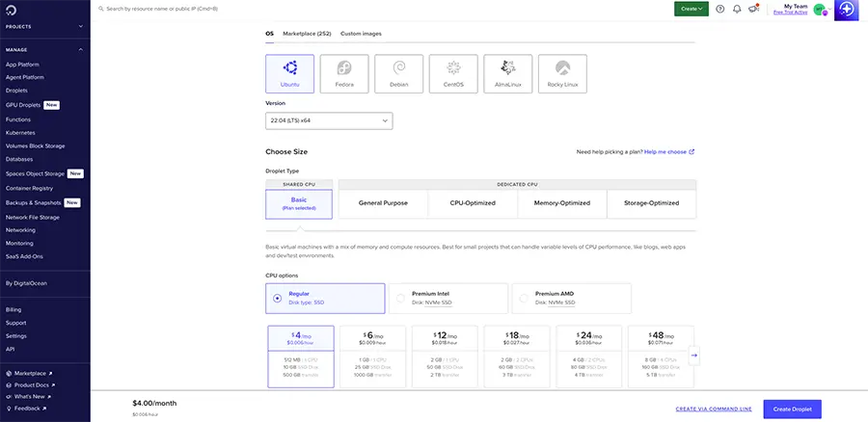The image size is (868, 422).
Task: Click the Marketplace cube icon in sidebar
Action: pos(9,373)
